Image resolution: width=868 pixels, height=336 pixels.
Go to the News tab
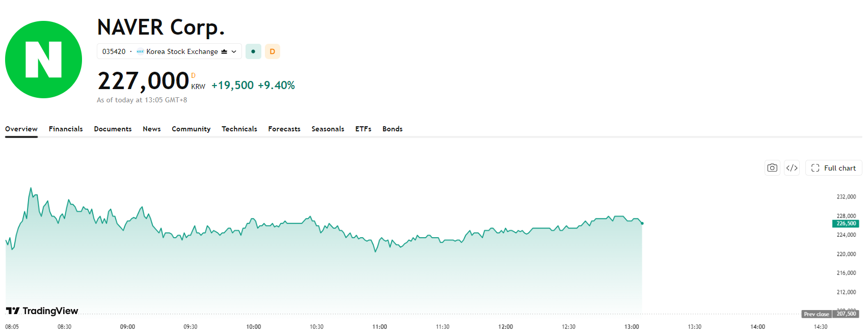(x=152, y=129)
